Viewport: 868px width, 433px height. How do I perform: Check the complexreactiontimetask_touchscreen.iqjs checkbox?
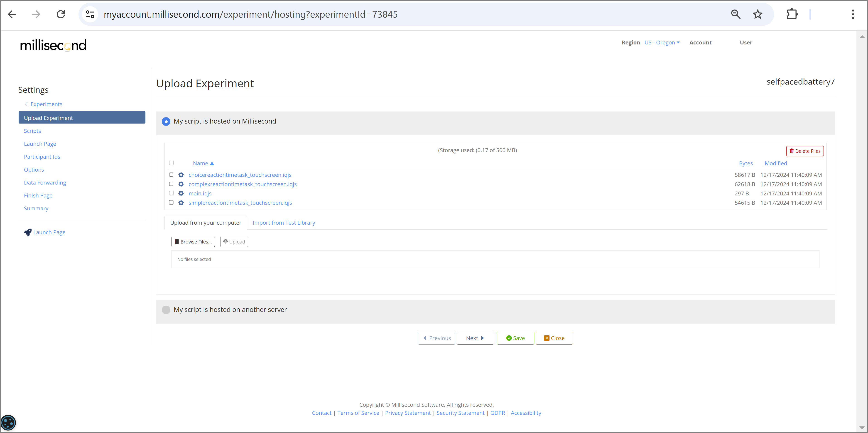171,184
